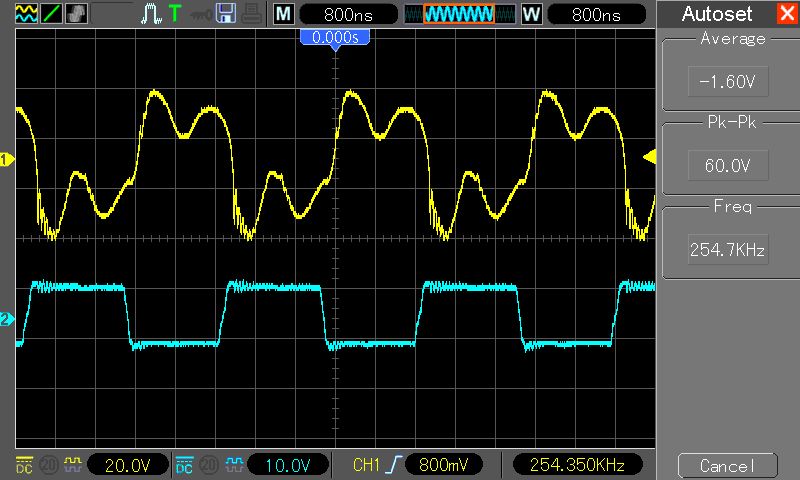
Task: Click the pulse waveform acquisition icon
Action: pyautogui.click(x=151, y=14)
